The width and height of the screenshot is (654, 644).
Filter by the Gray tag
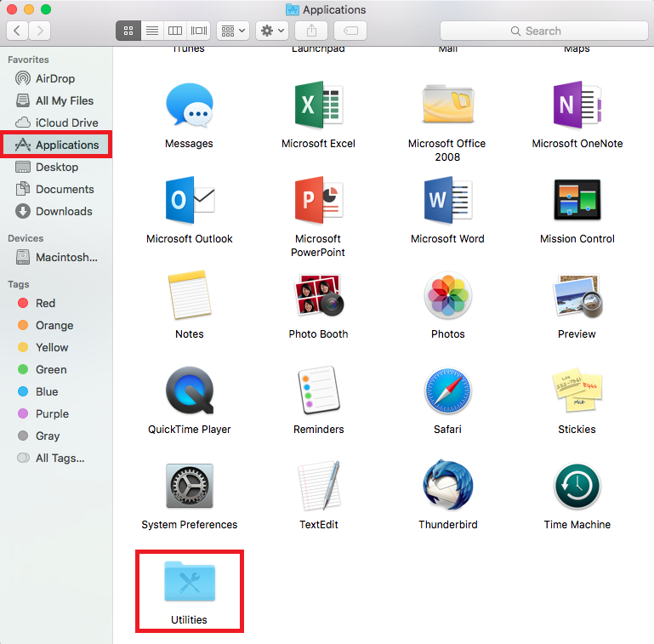coord(56,436)
